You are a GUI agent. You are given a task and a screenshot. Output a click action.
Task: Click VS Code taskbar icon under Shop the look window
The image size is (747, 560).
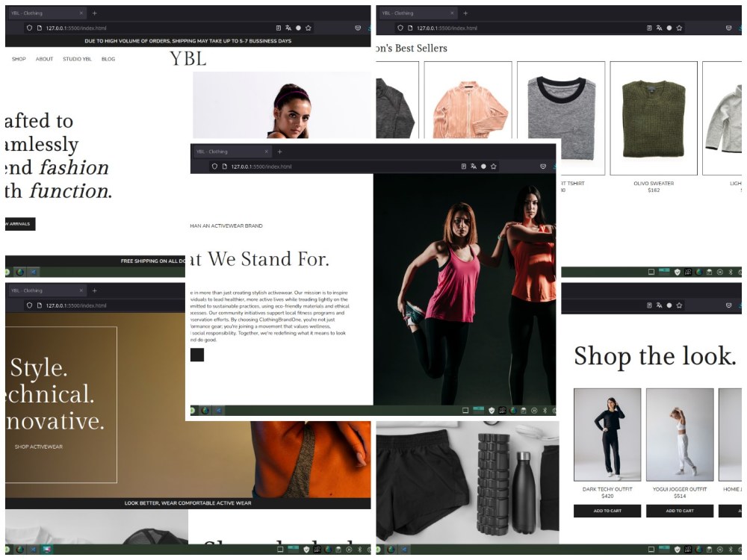click(404, 549)
